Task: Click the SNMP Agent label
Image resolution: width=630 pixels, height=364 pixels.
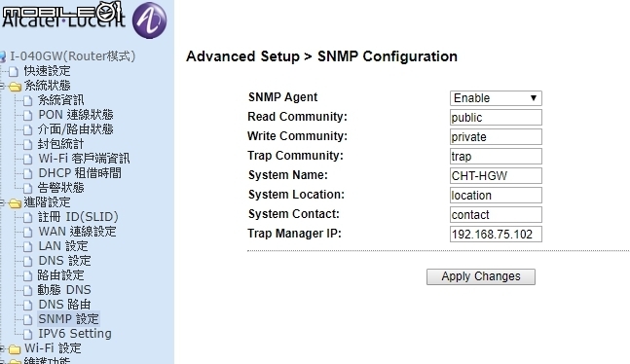Action: (x=282, y=97)
